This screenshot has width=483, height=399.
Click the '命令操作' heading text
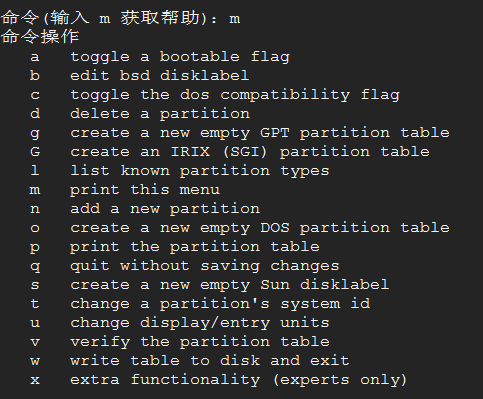(x=40, y=37)
